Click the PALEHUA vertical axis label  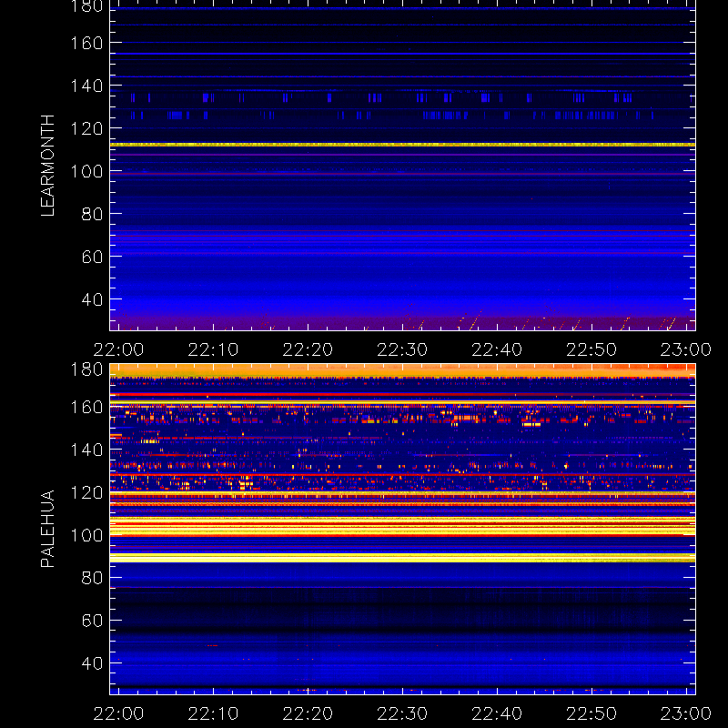48,529
